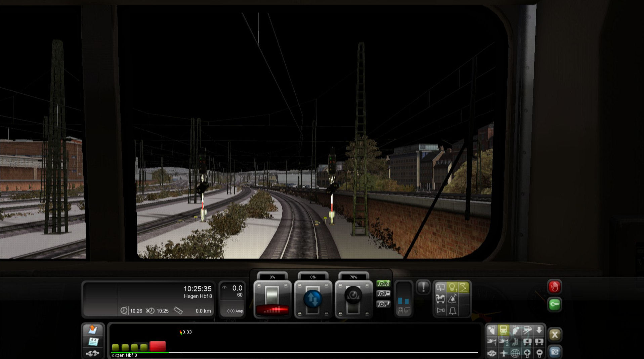
Task: Click the red locomotive block in track monitor
Action: (x=158, y=346)
